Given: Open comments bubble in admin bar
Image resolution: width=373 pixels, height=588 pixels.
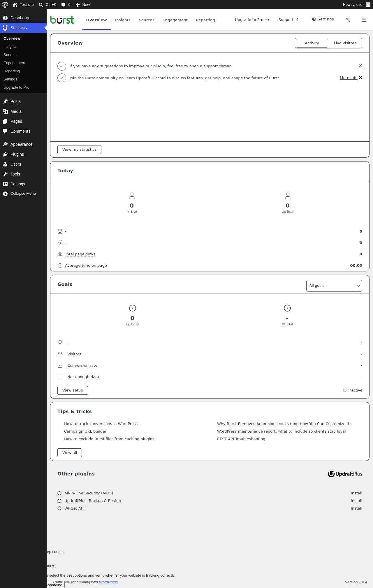Looking at the screenshot, I should pos(66,5).
